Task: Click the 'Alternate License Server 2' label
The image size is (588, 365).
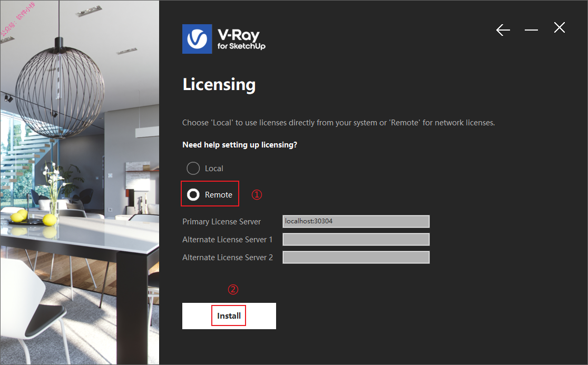Action: pyautogui.click(x=228, y=258)
